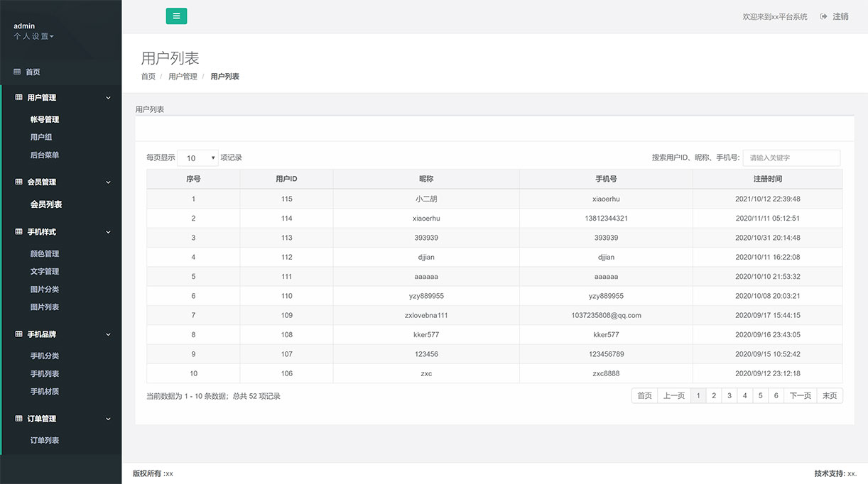Click grid icon next to 首页

[x=17, y=72]
